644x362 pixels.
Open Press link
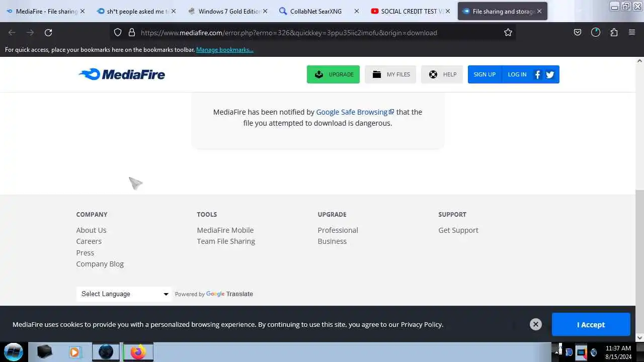coord(85,253)
